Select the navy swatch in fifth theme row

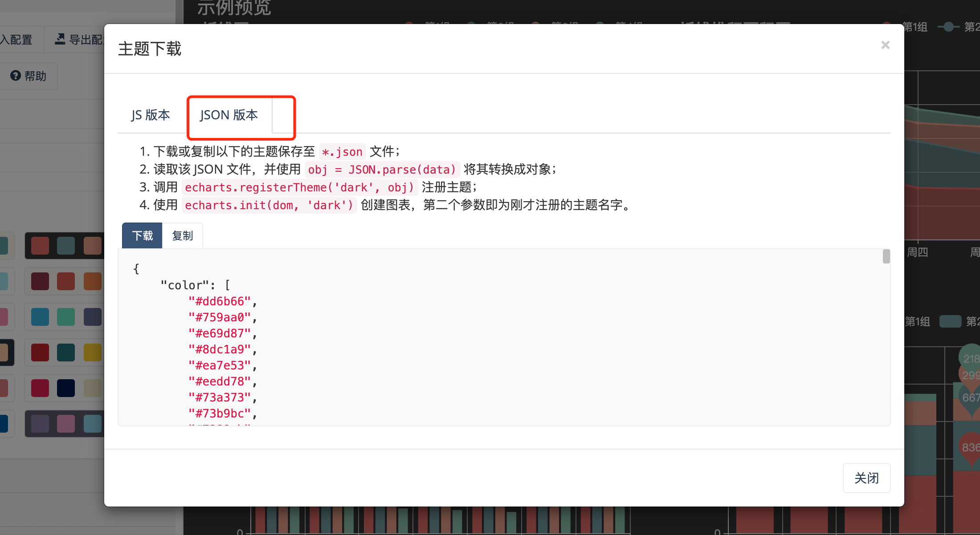[x=66, y=388]
